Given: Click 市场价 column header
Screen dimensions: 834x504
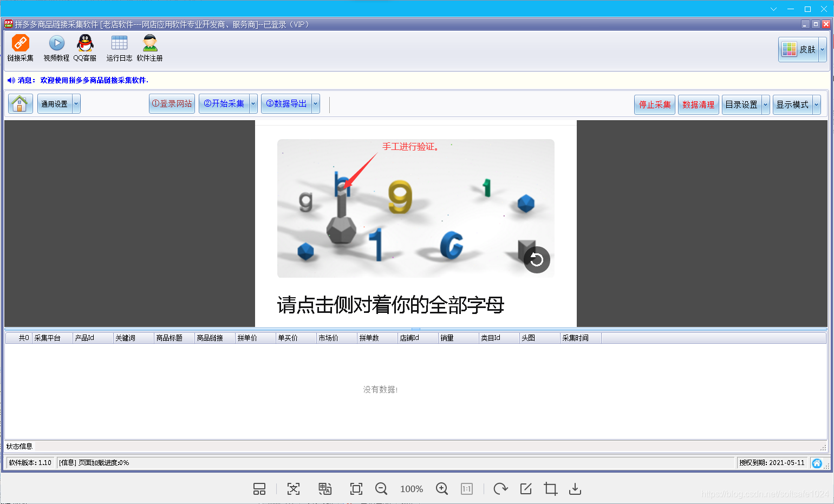Looking at the screenshot, I should [337, 338].
